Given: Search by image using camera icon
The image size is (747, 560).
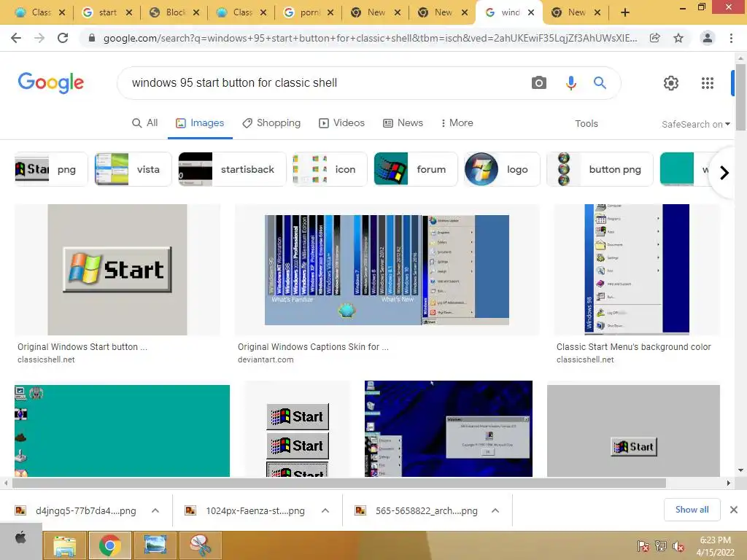Looking at the screenshot, I should tap(539, 83).
